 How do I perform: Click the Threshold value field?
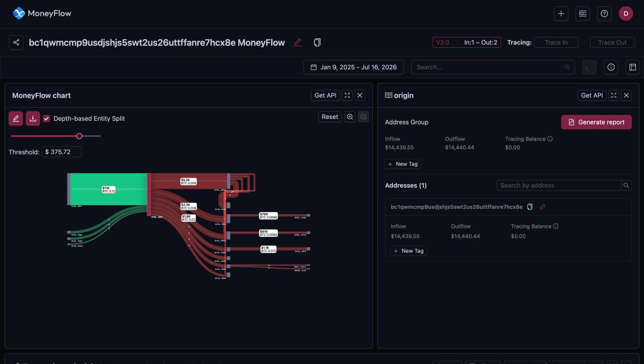[62, 152]
